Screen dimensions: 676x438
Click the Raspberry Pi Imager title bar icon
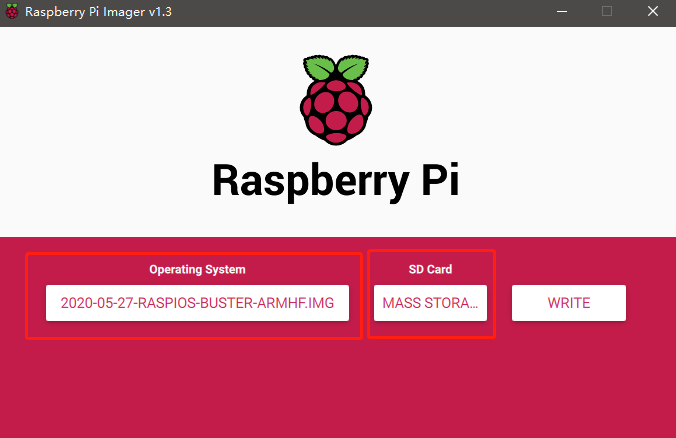point(12,12)
